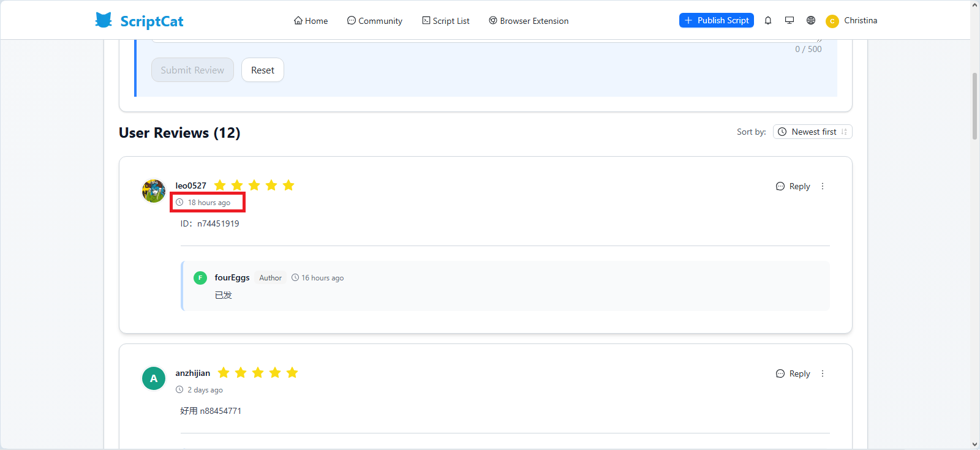Reply to leo0527's review
Screen dimensions: 980x450
[x=793, y=186]
